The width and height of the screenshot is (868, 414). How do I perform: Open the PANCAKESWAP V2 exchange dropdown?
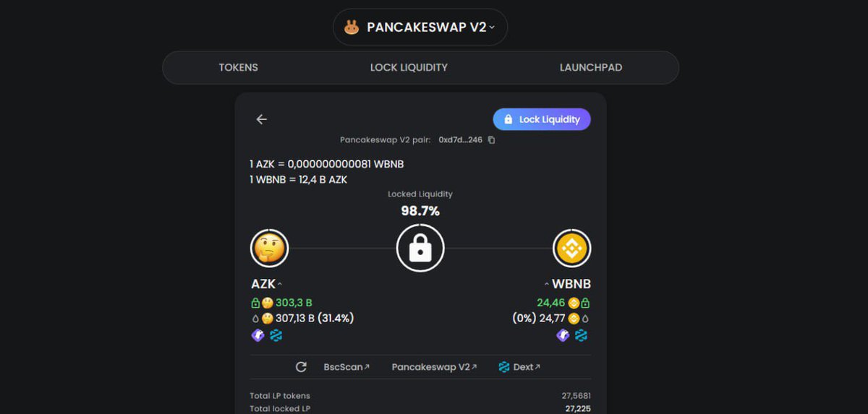point(420,27)
